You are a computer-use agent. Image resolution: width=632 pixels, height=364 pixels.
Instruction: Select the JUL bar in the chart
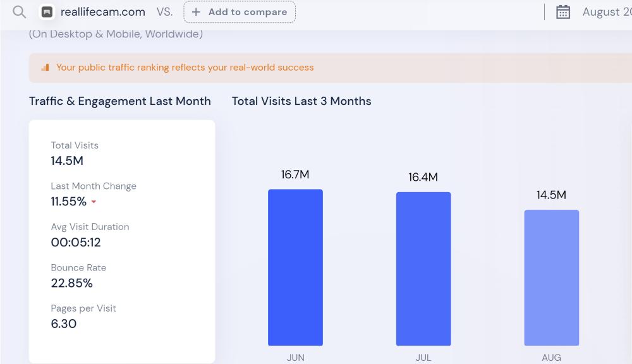coord(423,269)
